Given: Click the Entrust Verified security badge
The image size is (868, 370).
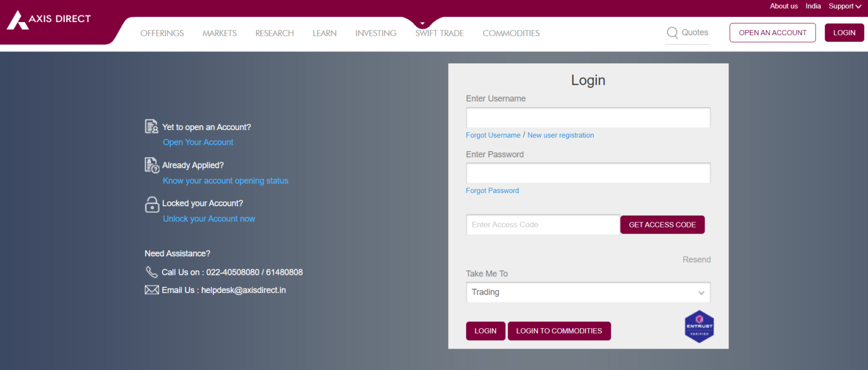Looking at the screenshot, I should (x=699, y=326).
